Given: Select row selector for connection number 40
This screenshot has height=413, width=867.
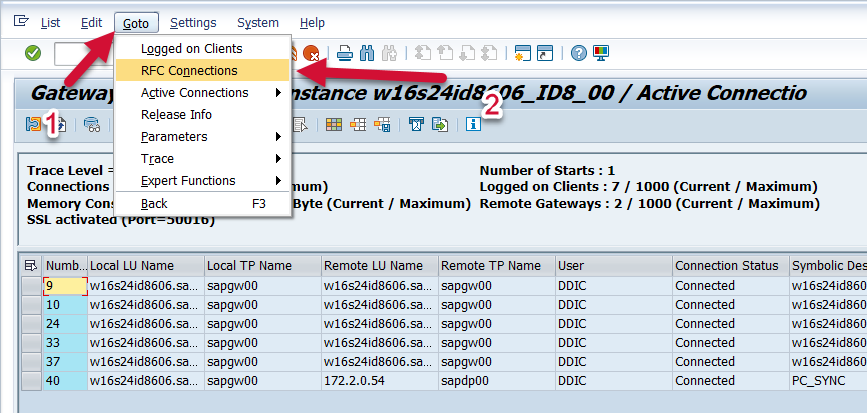Looking at the screenshot, I should coord(32,381).
